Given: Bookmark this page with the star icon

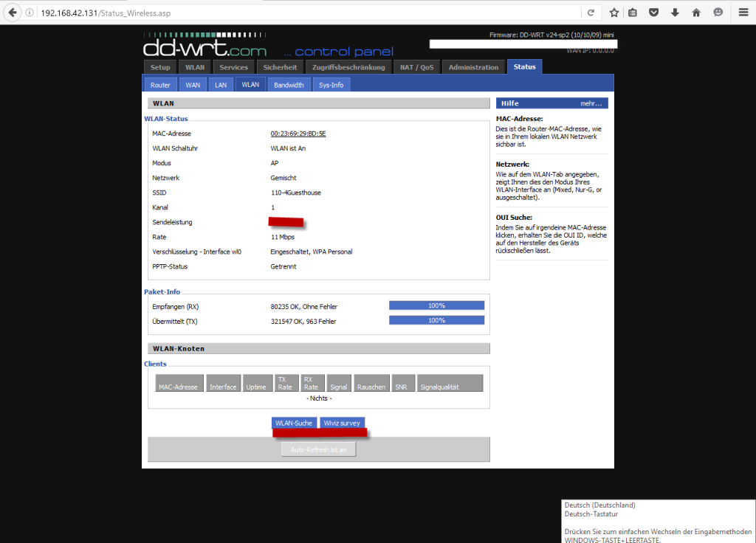Looking at the screenshot, I should (614, 13).
